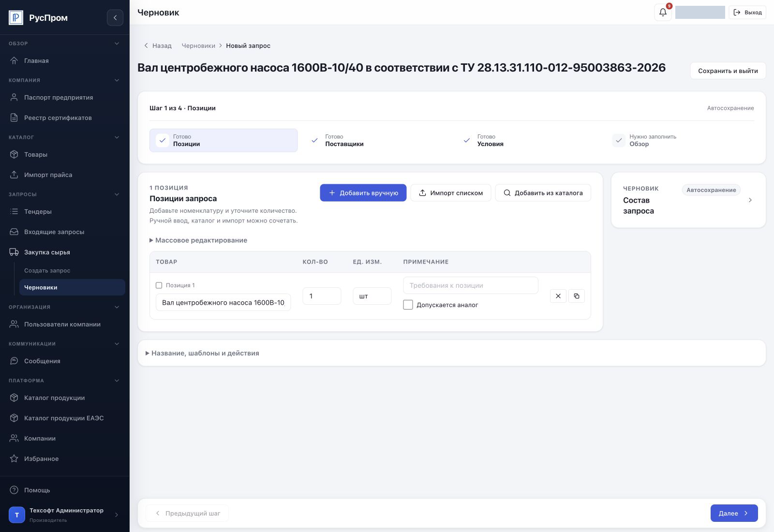Expand Массовое редактирование section
This screenshot has height=532, width=774.
click(x=198, y=240)
